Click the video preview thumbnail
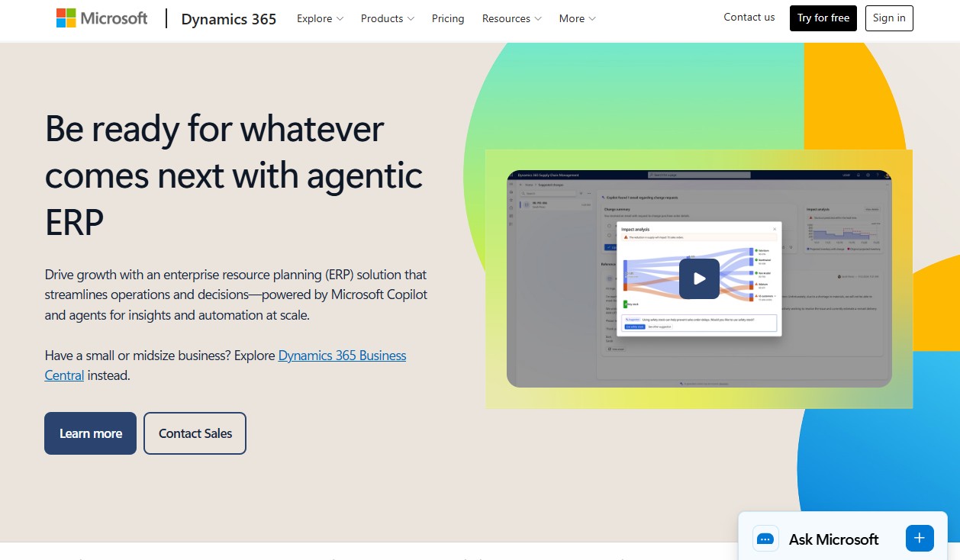 point(699,278)
